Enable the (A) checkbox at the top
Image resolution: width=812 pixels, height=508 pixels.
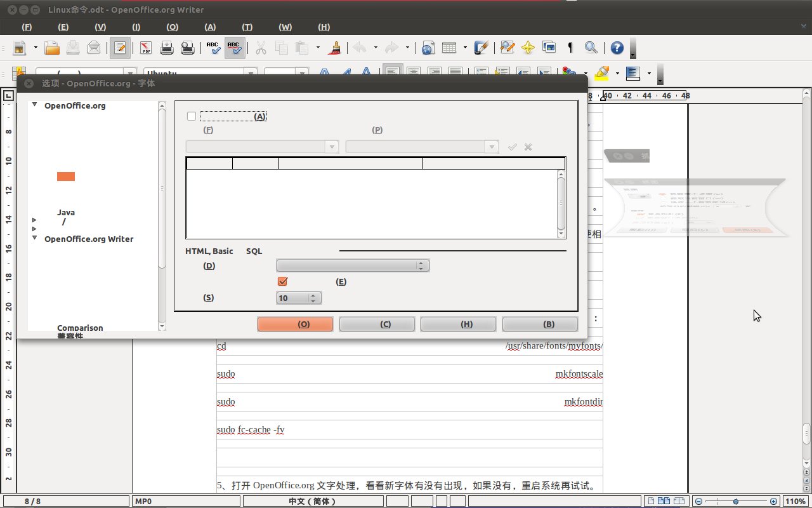pos(191,116)
